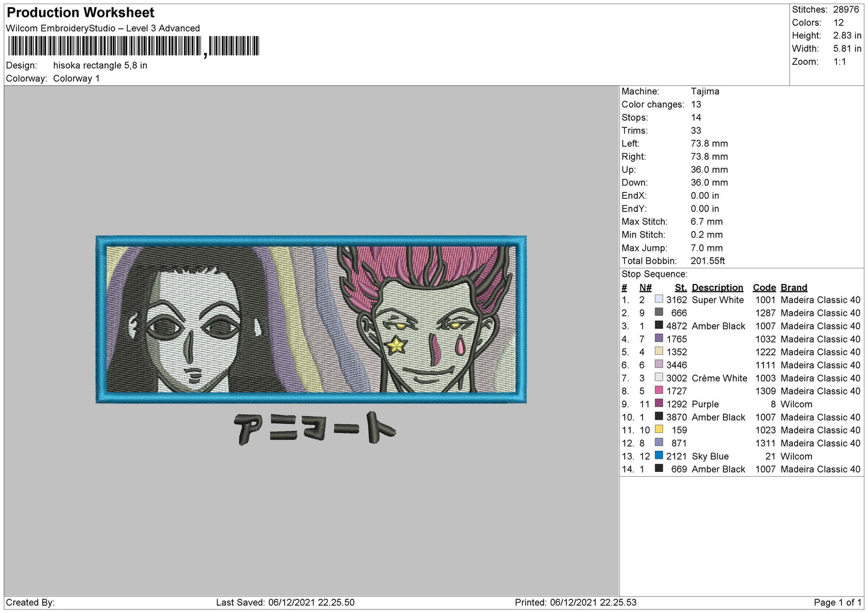Click the Amber Black swatch in stop row 10
868x613 pixels.
click(x=658, y=417)
